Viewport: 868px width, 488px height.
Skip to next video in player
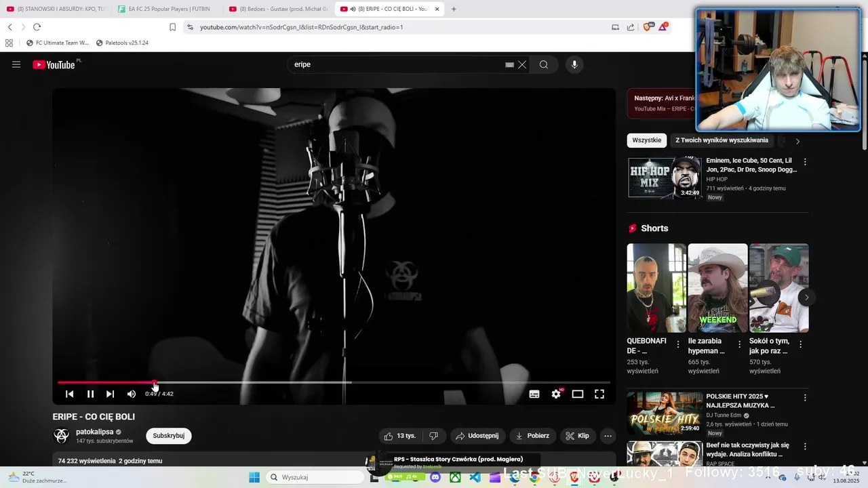[x=110, y=394]
